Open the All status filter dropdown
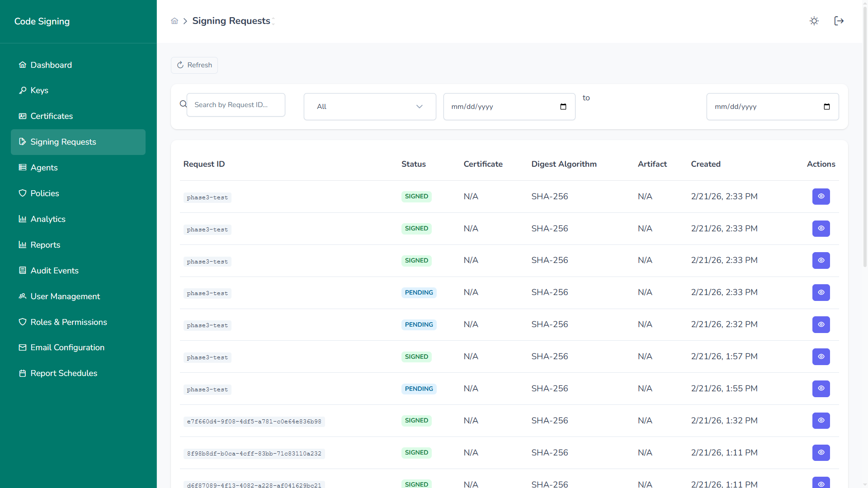The height and width of the screenshot is (488, 868). click(x=369, y=107)
